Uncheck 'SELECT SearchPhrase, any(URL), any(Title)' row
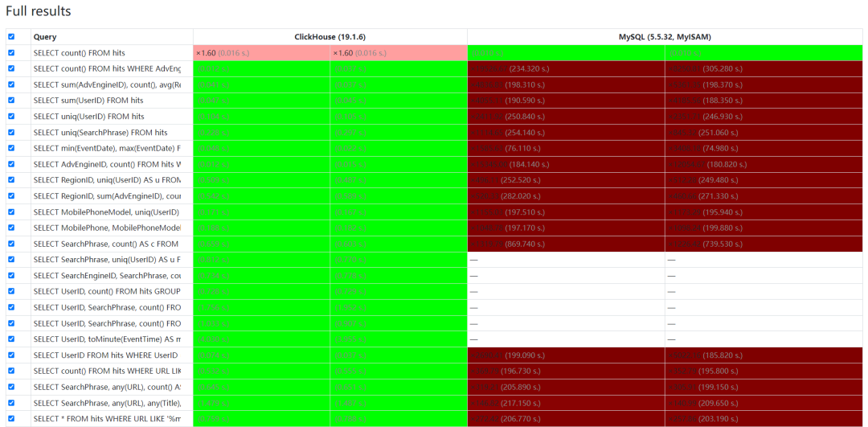Viewport: 868px width, 427px height. (11, 403)
